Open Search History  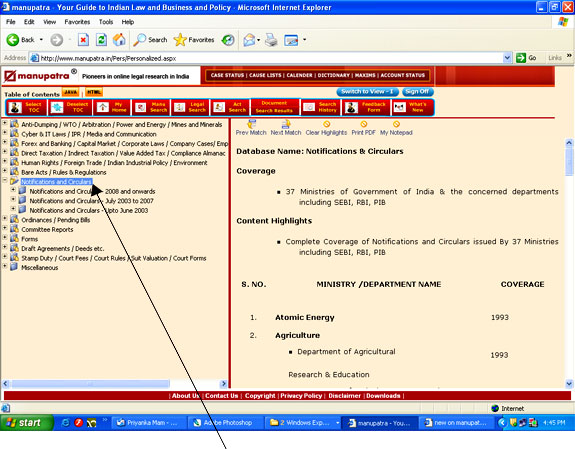click(321, 107)
